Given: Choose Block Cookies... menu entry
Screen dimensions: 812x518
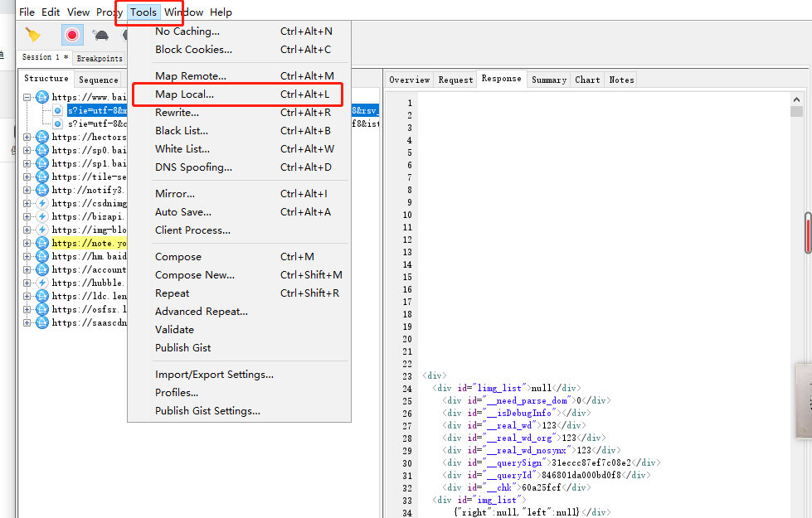Looking at the screenshot, I should pyautogui.click(x=239, y=50).
